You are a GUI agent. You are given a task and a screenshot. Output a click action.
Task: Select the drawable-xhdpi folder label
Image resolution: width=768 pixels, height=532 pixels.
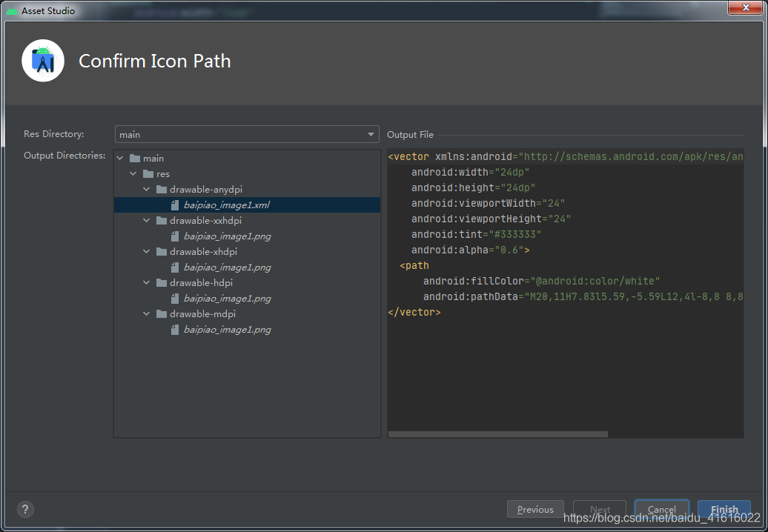point(203,252)
